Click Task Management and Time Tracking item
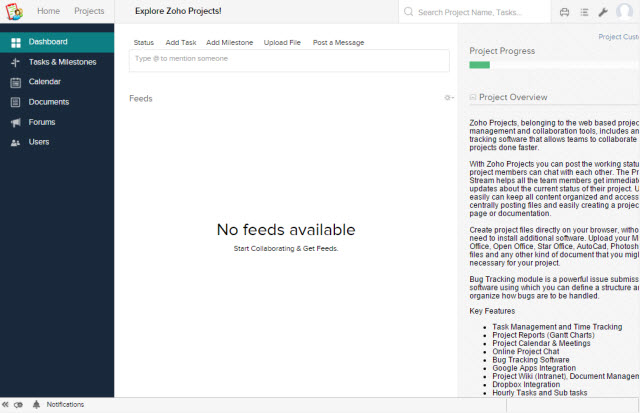The width and height of the screenshot is (640, 413). click(x=557, y=327)
